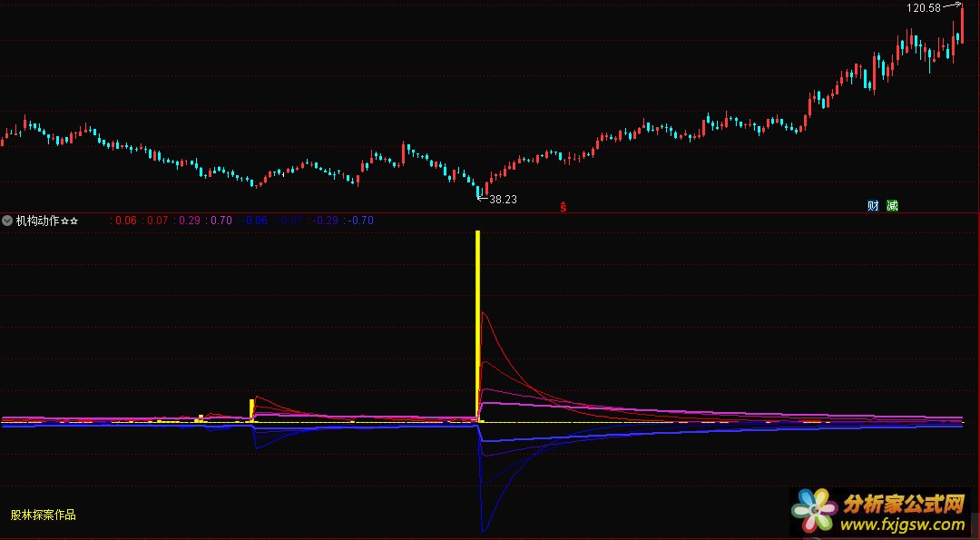
Task: Click indicator value 0.29 in magenta
Action: (x=190, y=221)
